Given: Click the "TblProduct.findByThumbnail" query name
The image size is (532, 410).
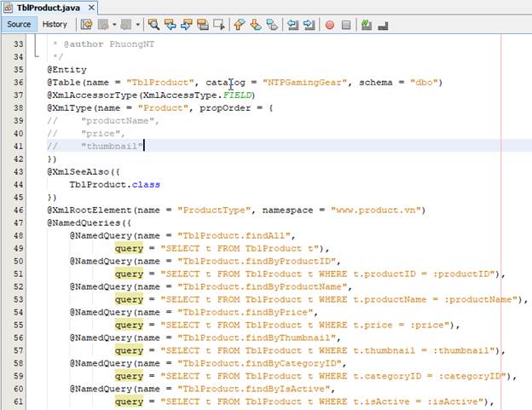Looking at the screenshot, I should tap(257, 338).
